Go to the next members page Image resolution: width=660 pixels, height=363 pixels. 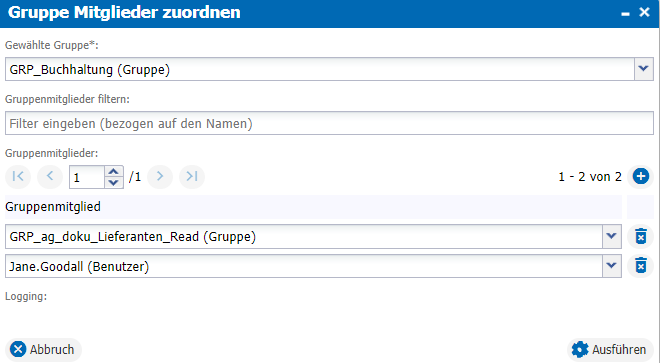(x=160, y=176)
